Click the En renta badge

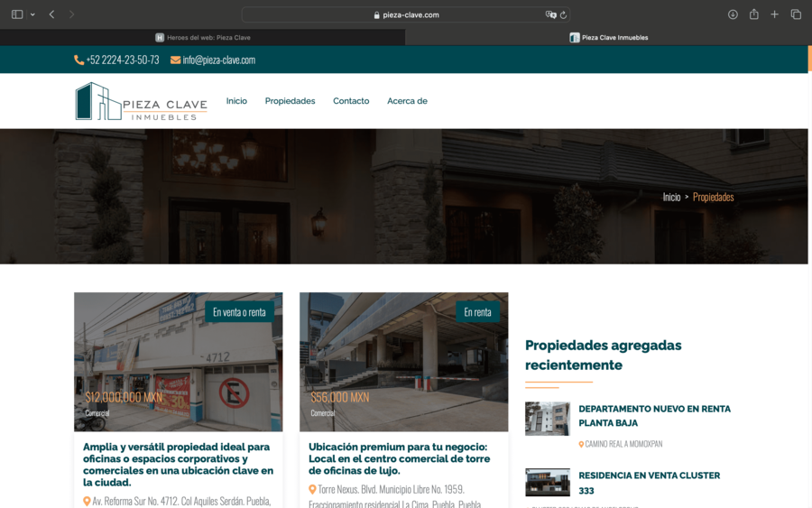pos(477,312)
